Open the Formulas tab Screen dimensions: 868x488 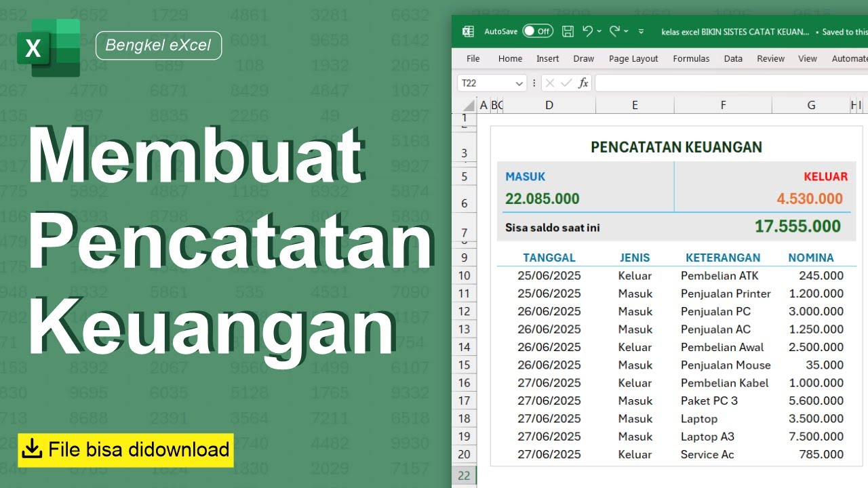(x=691, y=59)
